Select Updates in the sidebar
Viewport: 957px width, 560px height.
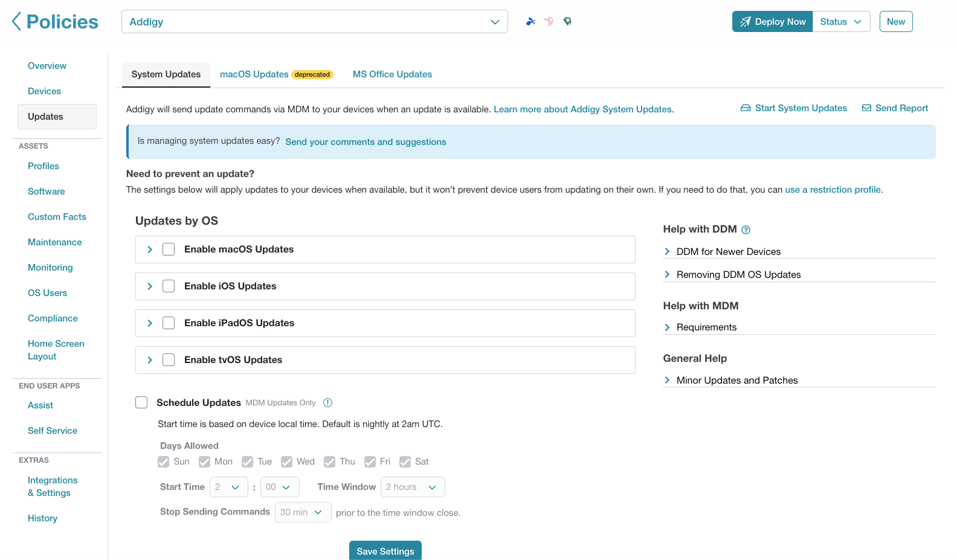pos(57,117)
